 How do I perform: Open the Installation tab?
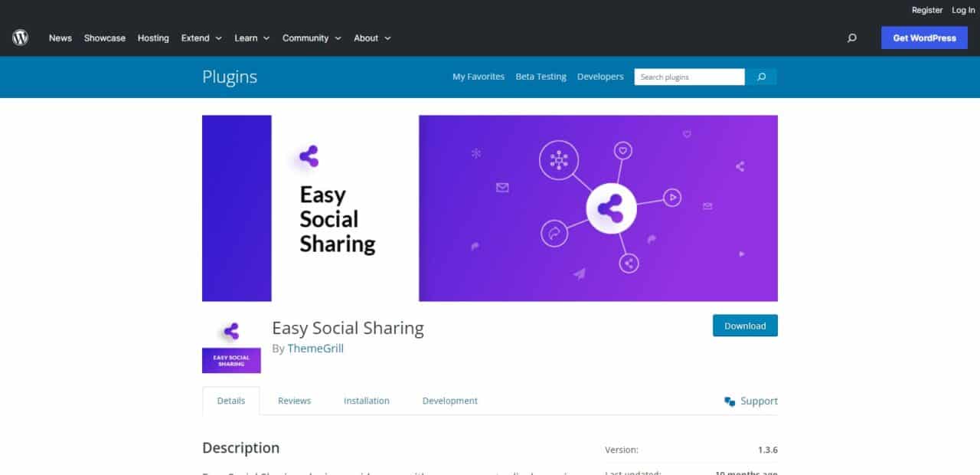(x=367, y=401)
